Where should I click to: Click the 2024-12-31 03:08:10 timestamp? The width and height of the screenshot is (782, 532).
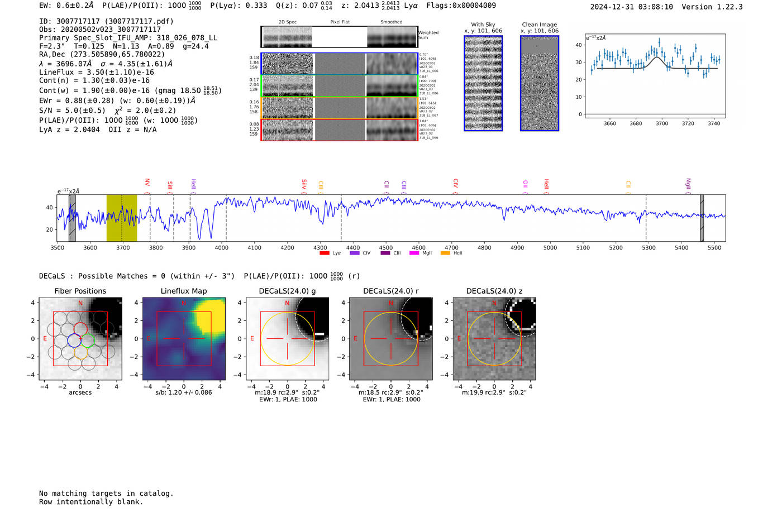(x=631, y=7)
